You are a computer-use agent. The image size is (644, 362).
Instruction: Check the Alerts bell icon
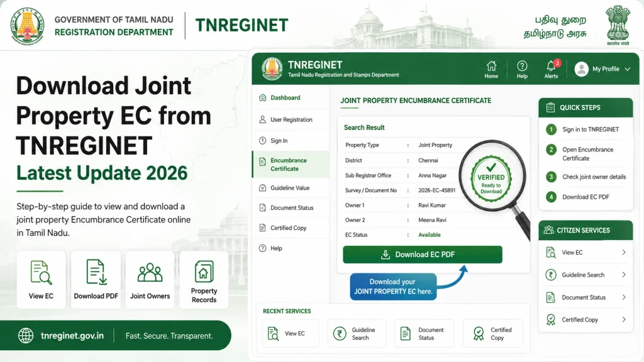tap(551, 65)
